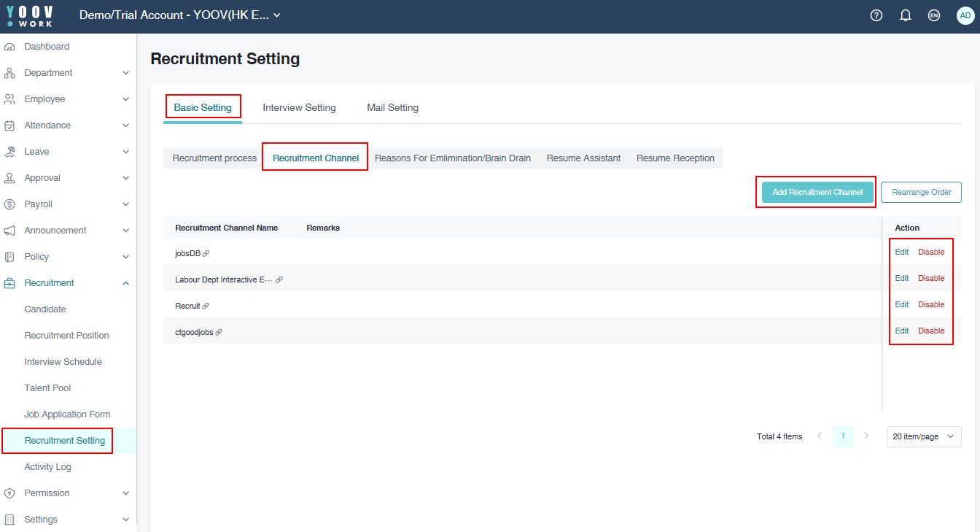Click the YOOV Work logo

(x=30, y=15)
